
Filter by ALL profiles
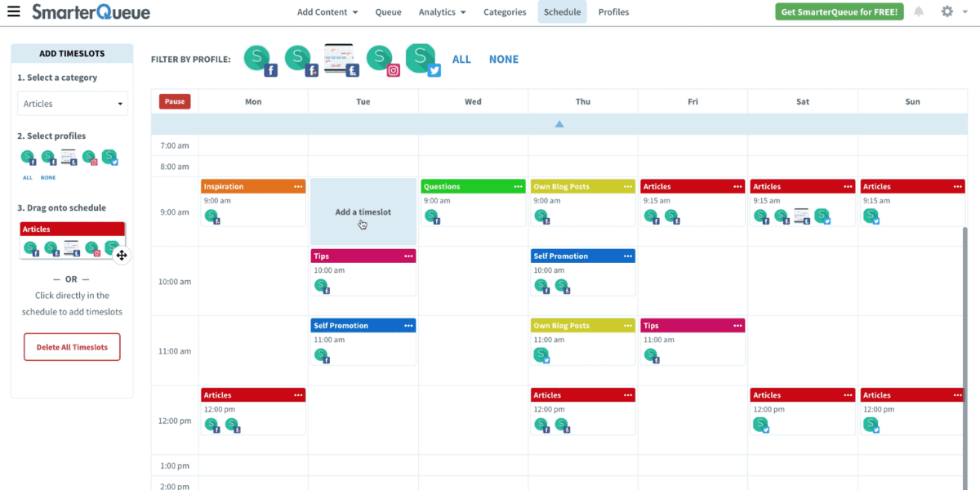coord(461,60)
